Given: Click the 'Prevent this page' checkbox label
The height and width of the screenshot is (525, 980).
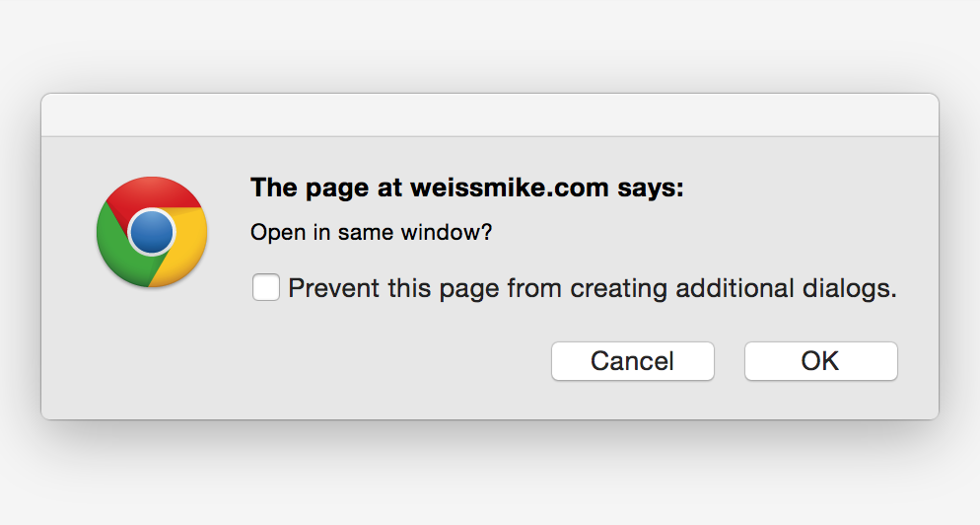Looking at the screenshot, I should coord(592,288).
